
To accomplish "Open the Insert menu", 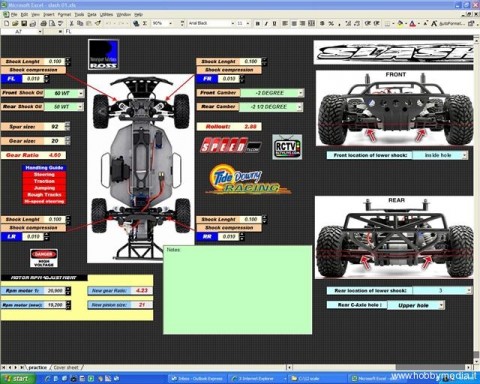I will click(x=48, y=15).
